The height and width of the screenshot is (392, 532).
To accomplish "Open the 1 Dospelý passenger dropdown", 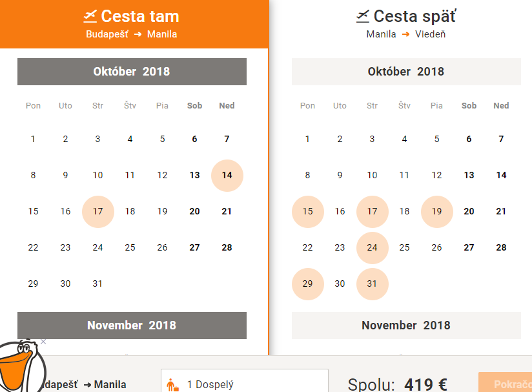I will point(244,384).
